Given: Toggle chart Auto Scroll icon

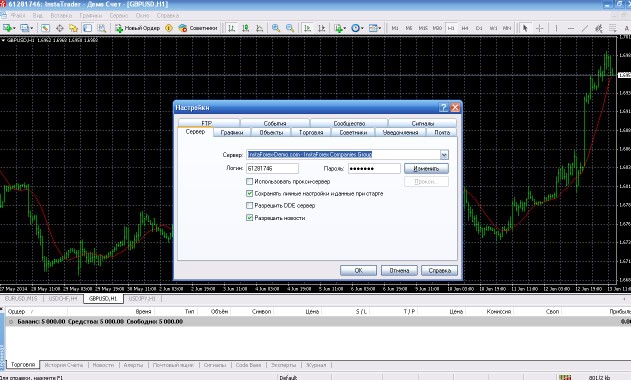Looking at the screenshot, I should tap(307, 28).
